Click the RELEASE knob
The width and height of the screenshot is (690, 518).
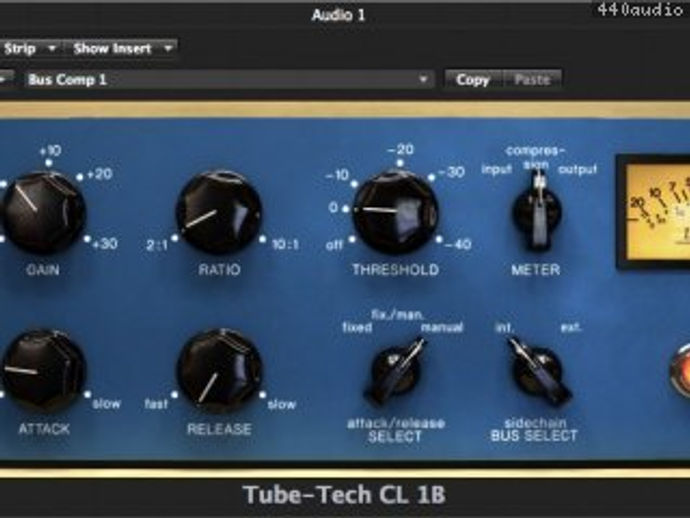[219, 371]
